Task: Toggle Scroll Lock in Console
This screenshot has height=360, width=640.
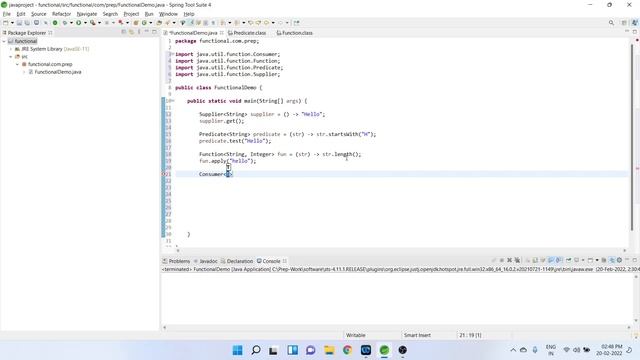Action: pos(535,260)
